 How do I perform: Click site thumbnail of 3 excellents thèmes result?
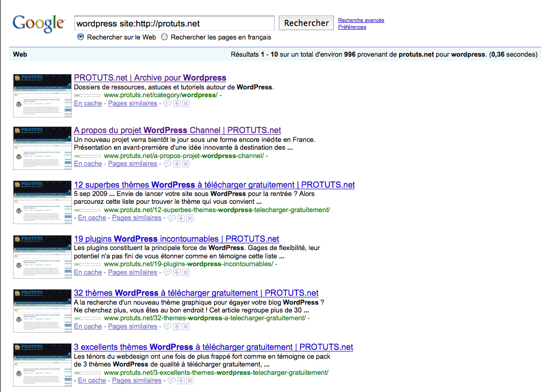(x=42, y=365)
